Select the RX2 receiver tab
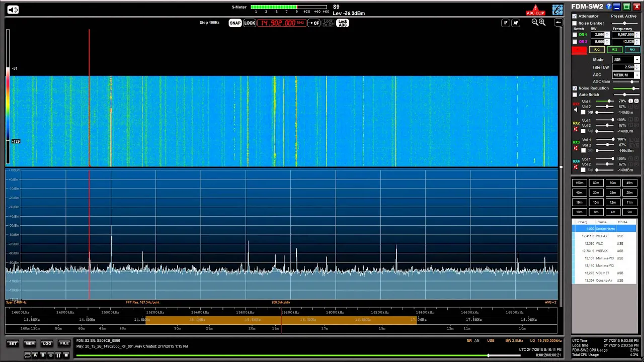 click(597, 50)
